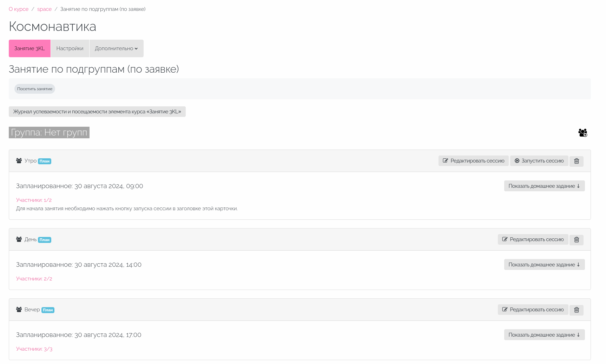Click the group icon beside Утро

pyautogui.click(x=19, y=161)
